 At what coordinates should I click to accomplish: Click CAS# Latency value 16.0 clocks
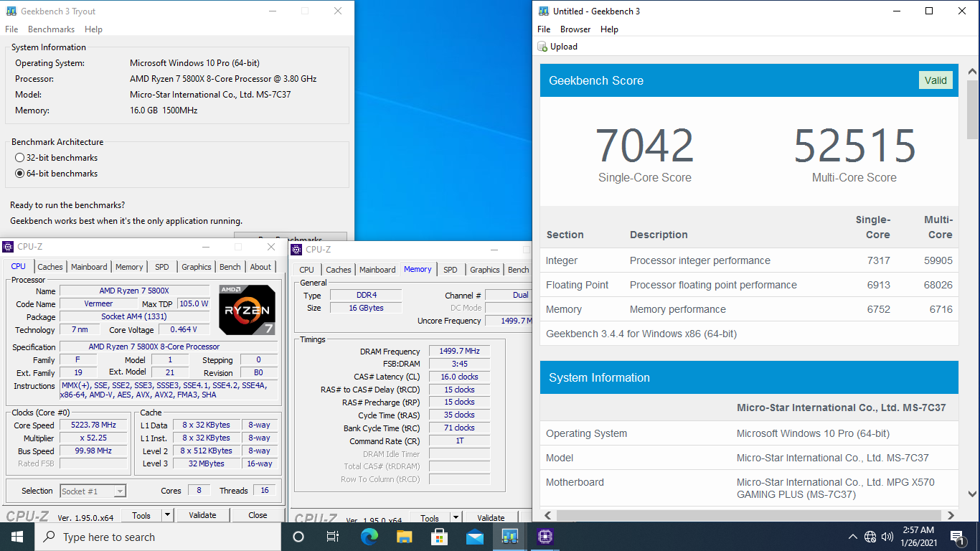[x=460, y=377]
